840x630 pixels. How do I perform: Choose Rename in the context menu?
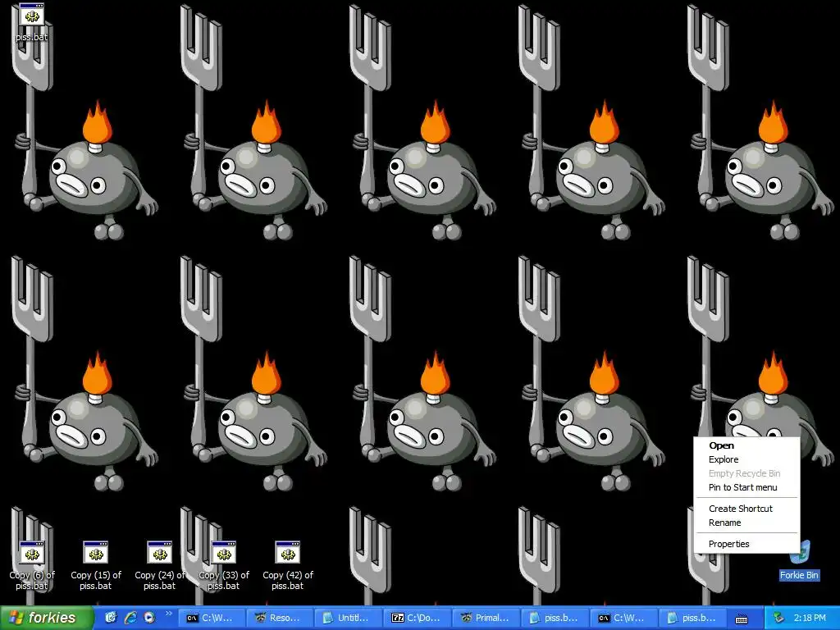tap(746, 523)
